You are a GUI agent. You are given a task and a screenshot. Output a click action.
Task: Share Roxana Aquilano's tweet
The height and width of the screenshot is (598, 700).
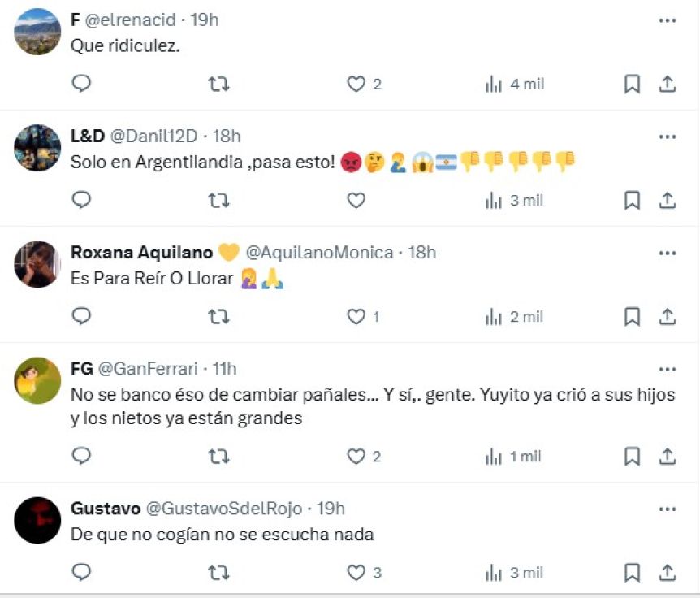click(x=667, y=316)
